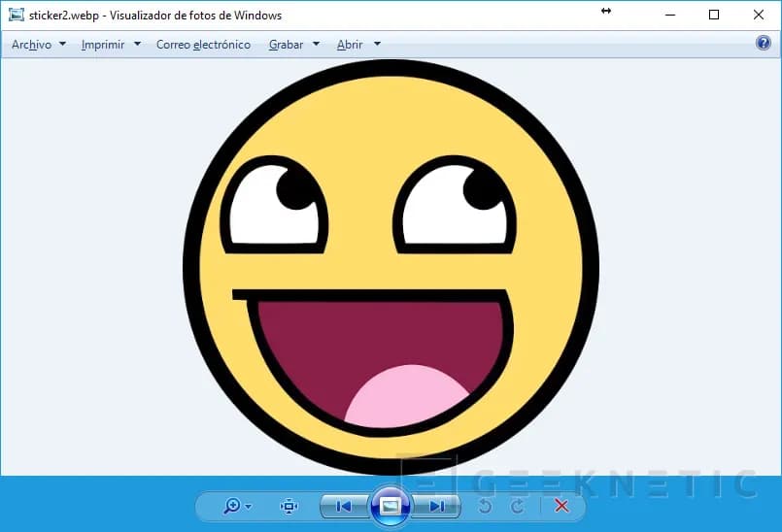This screenshot has height=532, width=782.
Task: Maximize the photo viewer window
Action: click(714, 15)
